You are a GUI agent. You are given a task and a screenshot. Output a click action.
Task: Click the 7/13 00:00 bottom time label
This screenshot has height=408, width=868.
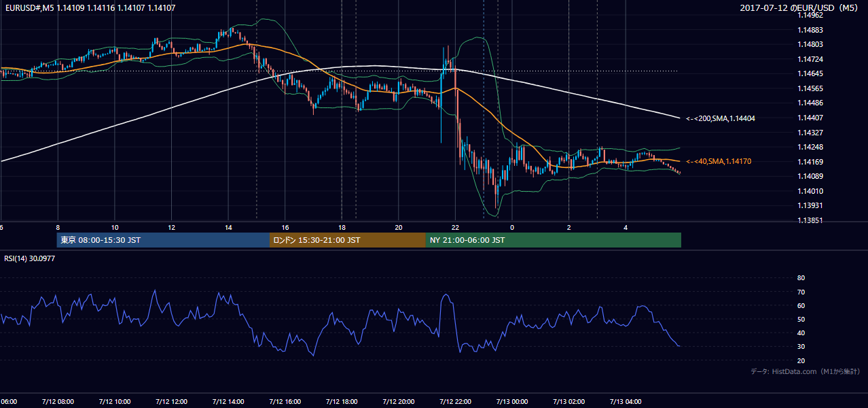(x=512, y=401)
